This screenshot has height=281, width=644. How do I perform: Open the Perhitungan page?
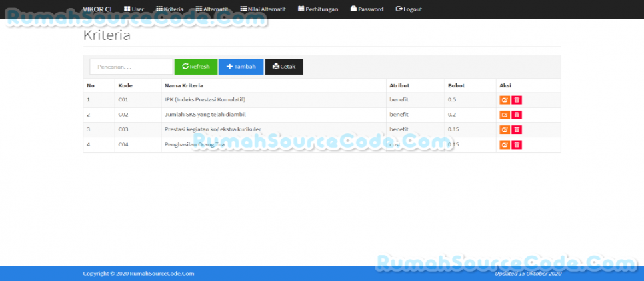[x=317, y=9]
